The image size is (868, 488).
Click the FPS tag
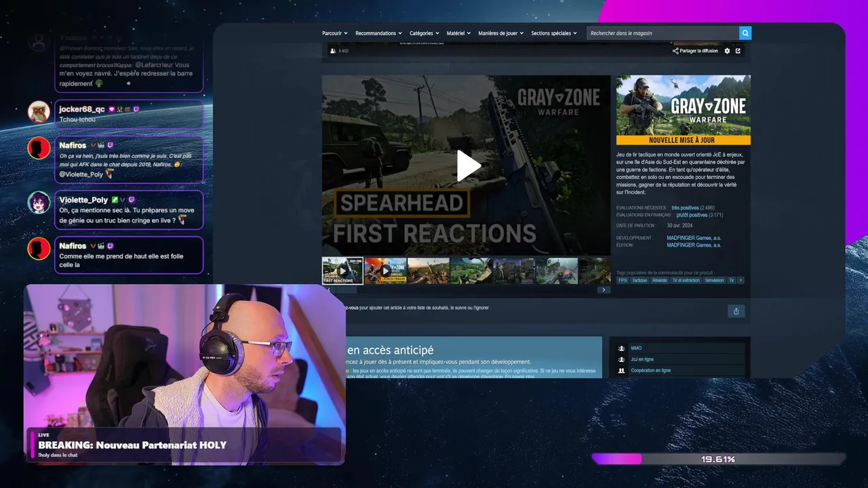622,280
